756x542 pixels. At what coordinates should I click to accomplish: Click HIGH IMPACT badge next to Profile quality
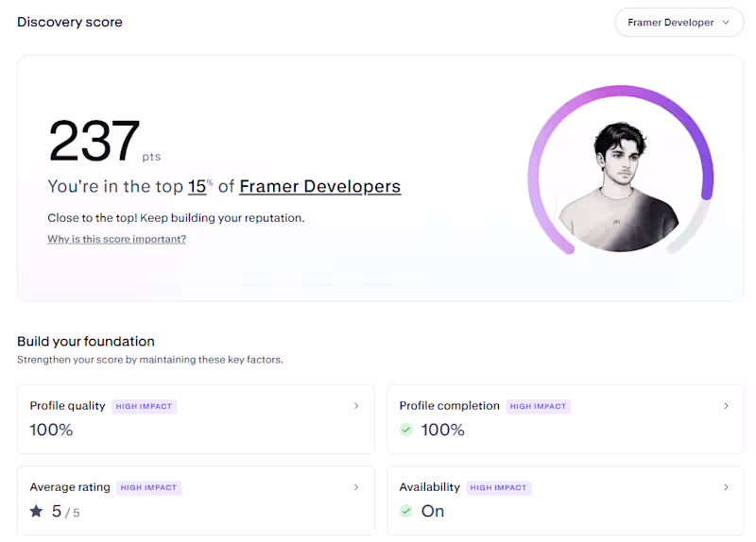(x=145, y=407)
